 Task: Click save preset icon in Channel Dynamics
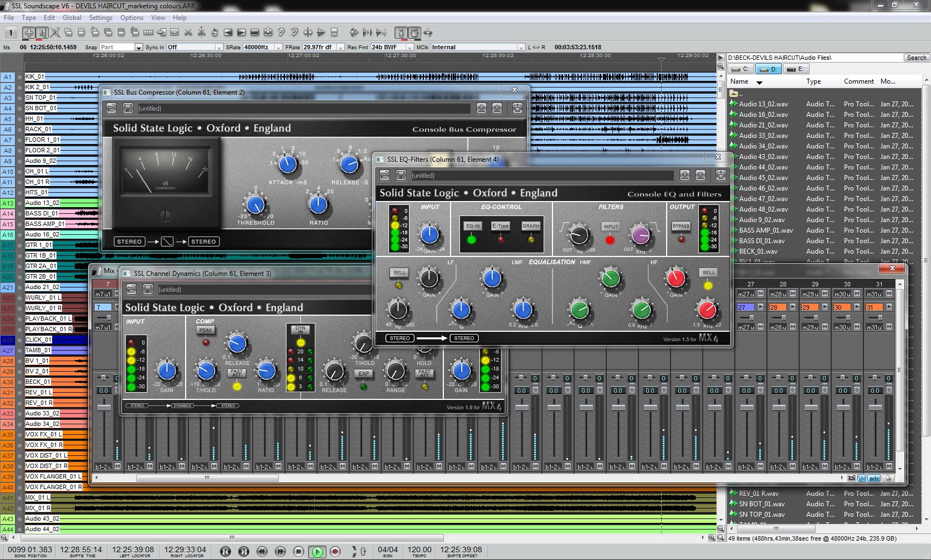[x=148, y=289]
